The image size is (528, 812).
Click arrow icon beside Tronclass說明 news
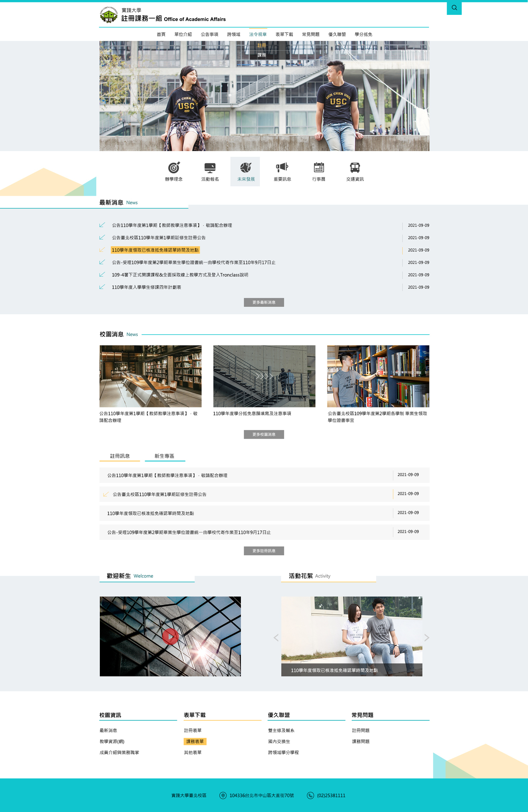102,275
